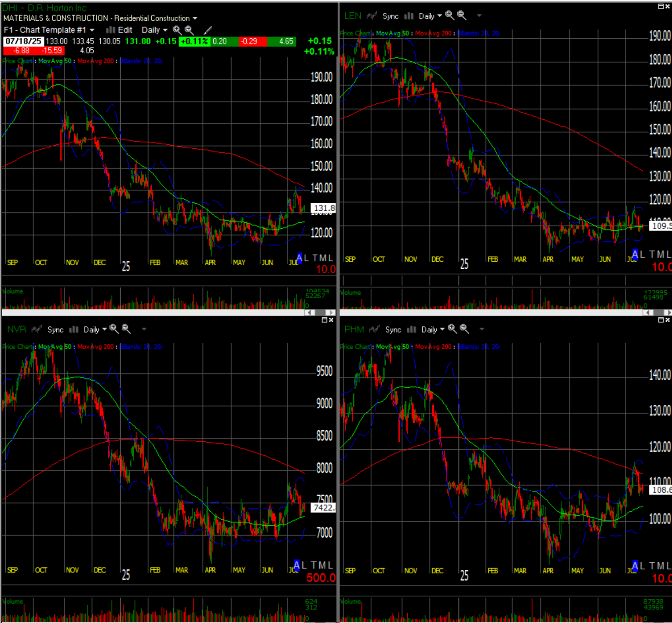This screenshot has width=672, height=623.
Task: Click the NVR chart type icon next to ticker
Action: click(37, 329)
